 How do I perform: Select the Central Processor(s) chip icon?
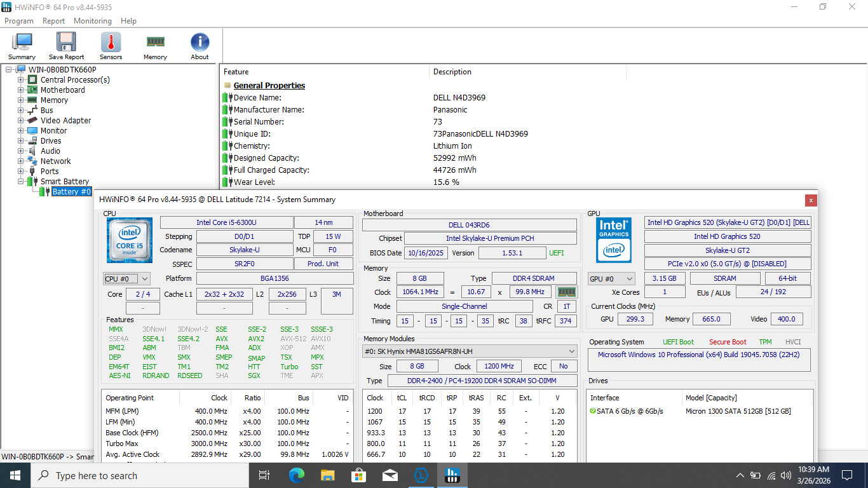[x=32, y=80]
